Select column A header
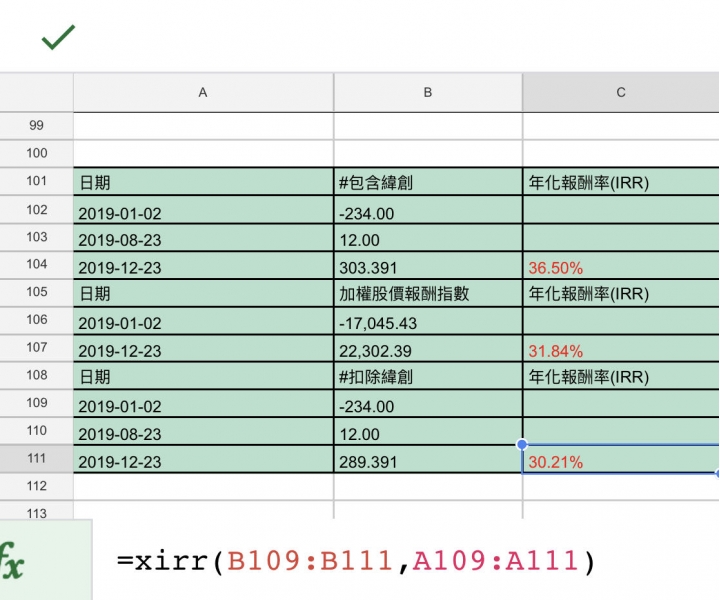Viewport: 720px width, 600px height. (203, 92)
